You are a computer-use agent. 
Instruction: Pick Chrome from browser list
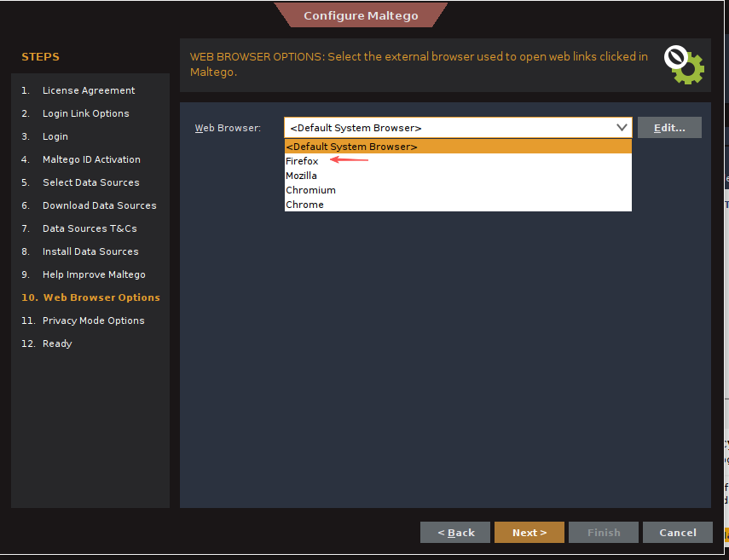(x=458, y=204)
